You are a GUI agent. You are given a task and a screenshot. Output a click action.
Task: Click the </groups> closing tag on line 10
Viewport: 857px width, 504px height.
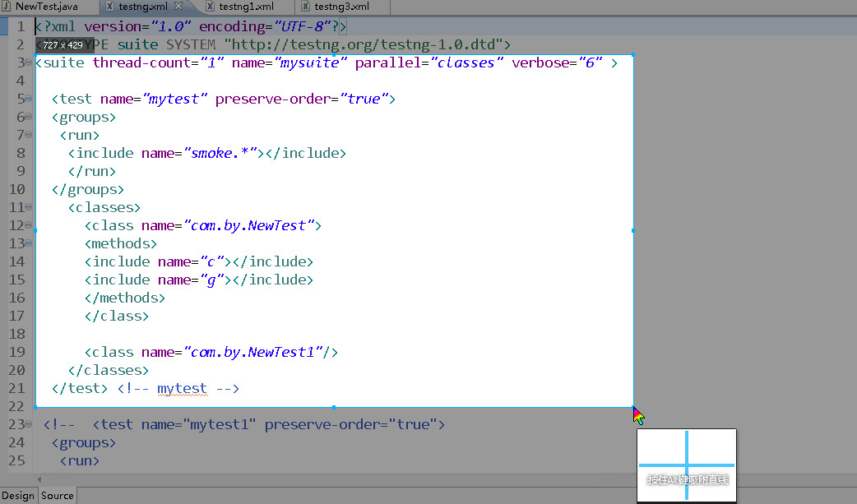88,189
